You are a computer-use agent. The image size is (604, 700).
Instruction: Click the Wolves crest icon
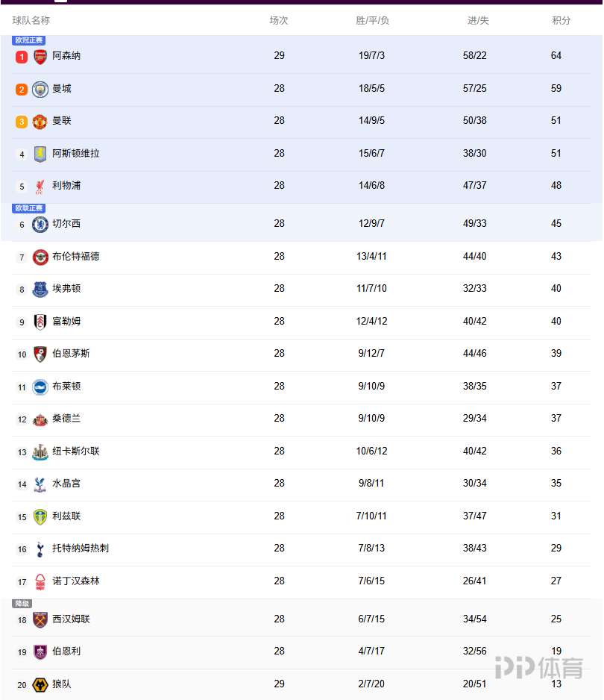pos(40,684)
